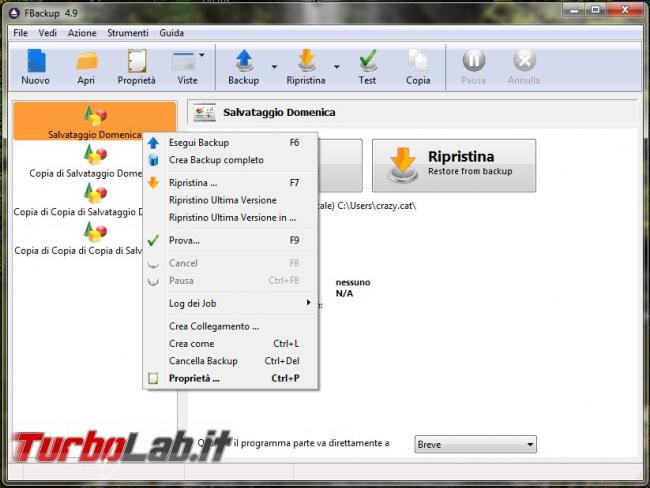Click the large Ripristina panel button
The width and height of the screenshot is (650, 488).
[x=454, y=165]
